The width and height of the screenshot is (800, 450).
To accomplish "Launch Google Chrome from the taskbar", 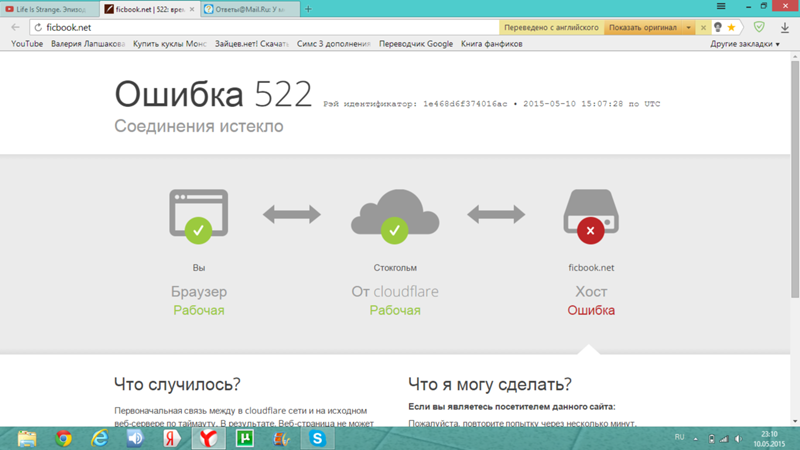I will point(63,439).
